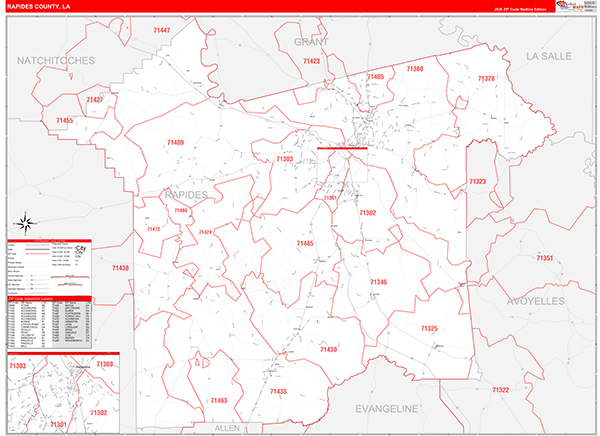600x436 pixels.
Task: Click the compass rose icon
Action: pos(26,223)
